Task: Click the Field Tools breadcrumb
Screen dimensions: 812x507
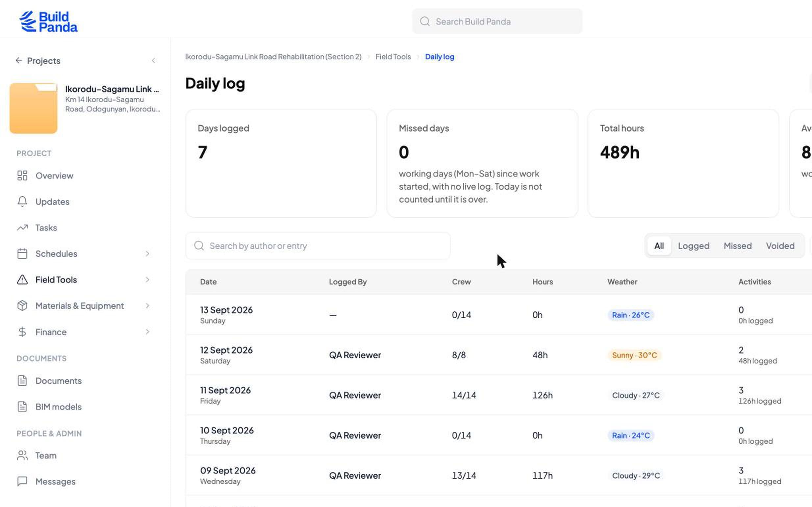Action: [393, 57]
